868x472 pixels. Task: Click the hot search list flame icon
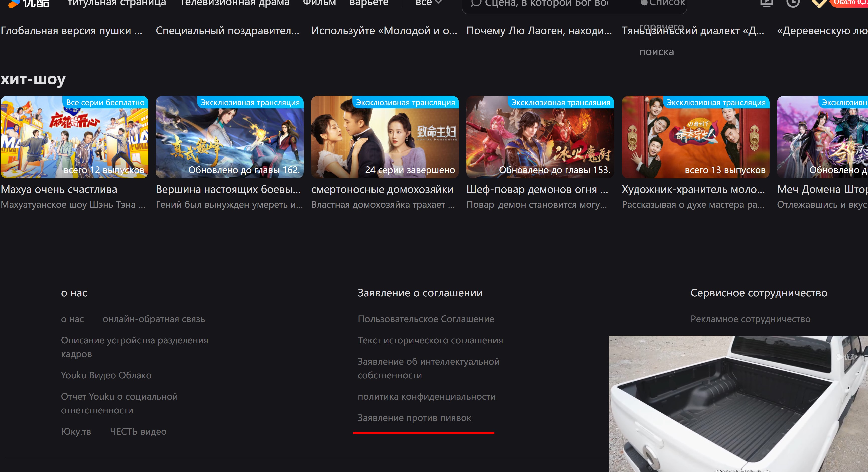[644, 3]
